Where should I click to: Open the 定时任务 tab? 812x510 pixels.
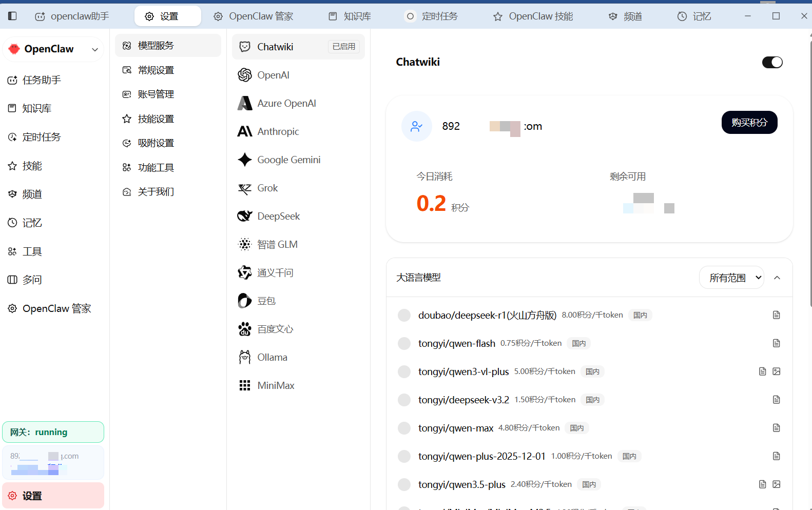(432, 16)
